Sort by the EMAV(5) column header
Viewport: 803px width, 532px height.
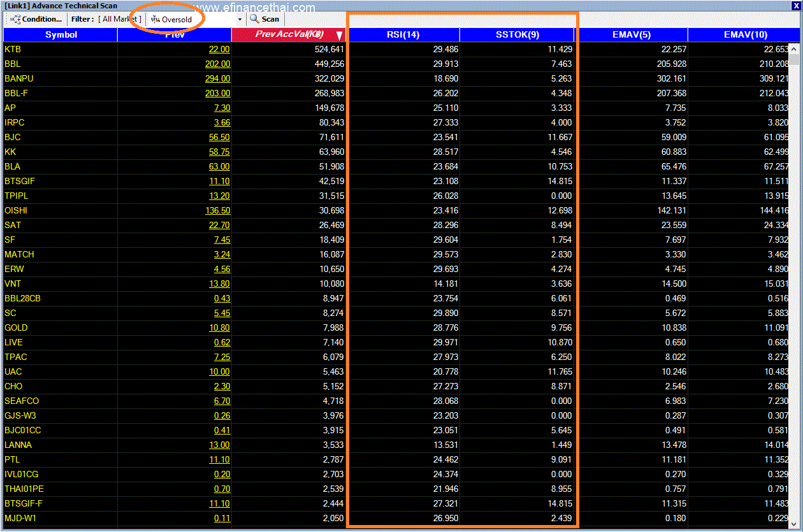pos(631,34)
